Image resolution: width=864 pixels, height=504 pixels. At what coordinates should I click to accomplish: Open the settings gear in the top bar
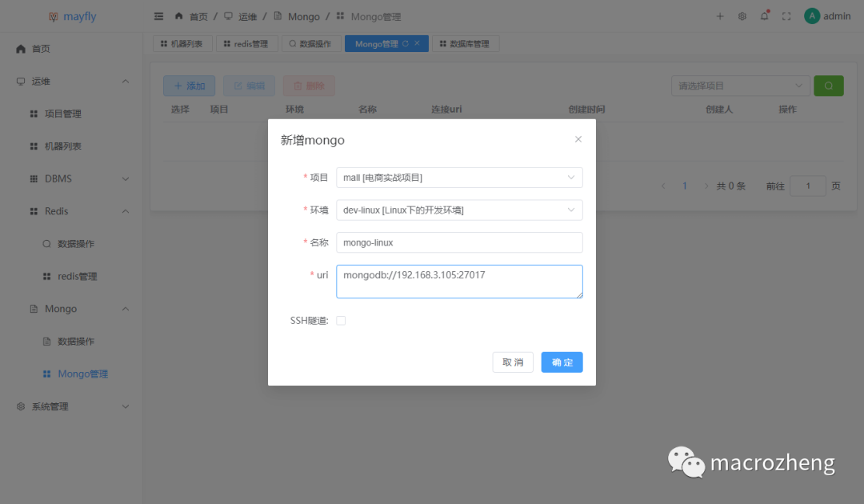742,15
